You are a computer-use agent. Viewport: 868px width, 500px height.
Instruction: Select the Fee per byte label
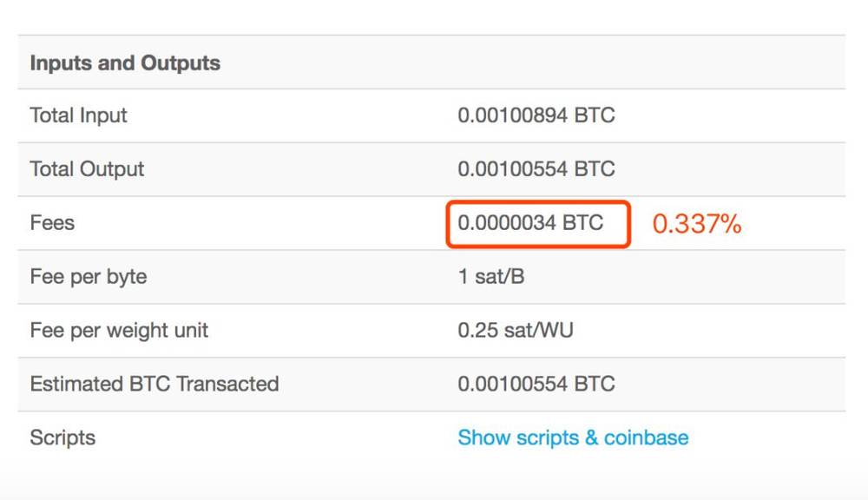[x=89, y=276]
